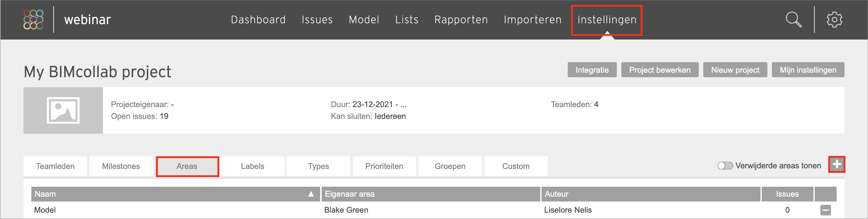Select the Model row in areas table

[x=434, y=210]
